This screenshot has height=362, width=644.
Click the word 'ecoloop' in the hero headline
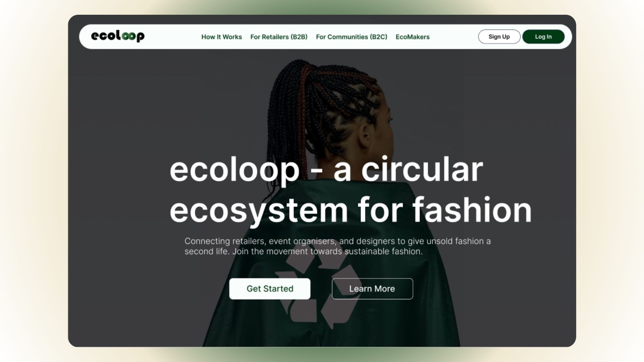(234, 170)
